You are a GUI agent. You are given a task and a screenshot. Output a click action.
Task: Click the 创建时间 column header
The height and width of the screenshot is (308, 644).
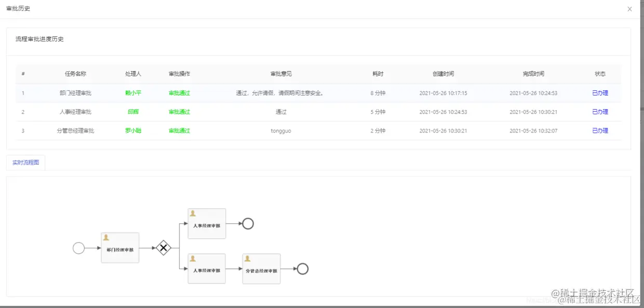(443, 74)
